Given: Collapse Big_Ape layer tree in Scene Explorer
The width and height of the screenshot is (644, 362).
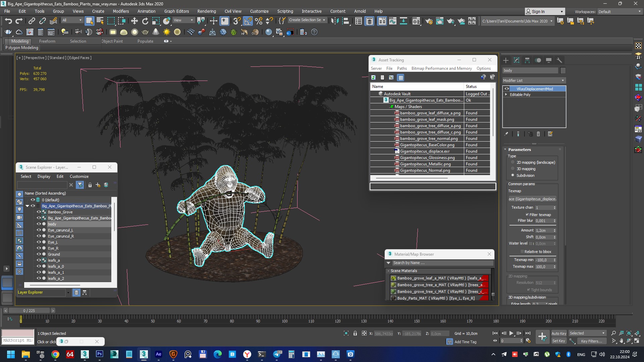Looking at the screenshot, I should (28, 206).
